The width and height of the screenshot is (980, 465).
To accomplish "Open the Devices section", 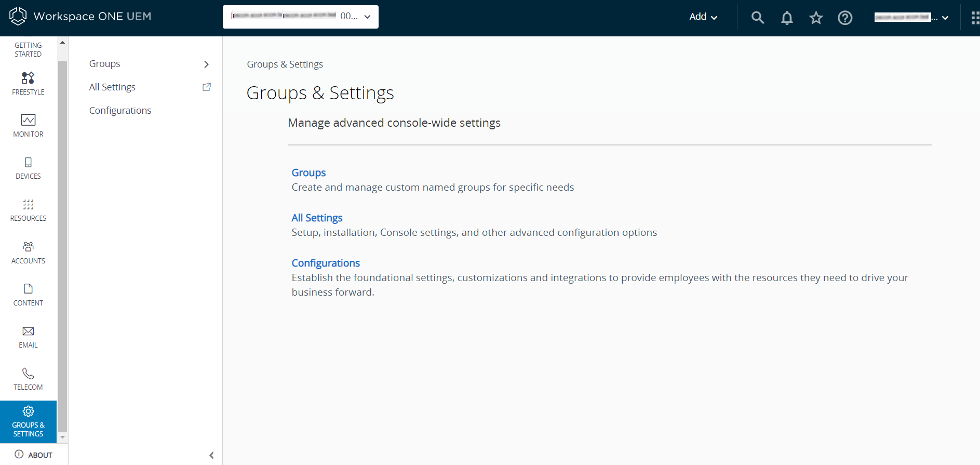I will tap(28, 168).
